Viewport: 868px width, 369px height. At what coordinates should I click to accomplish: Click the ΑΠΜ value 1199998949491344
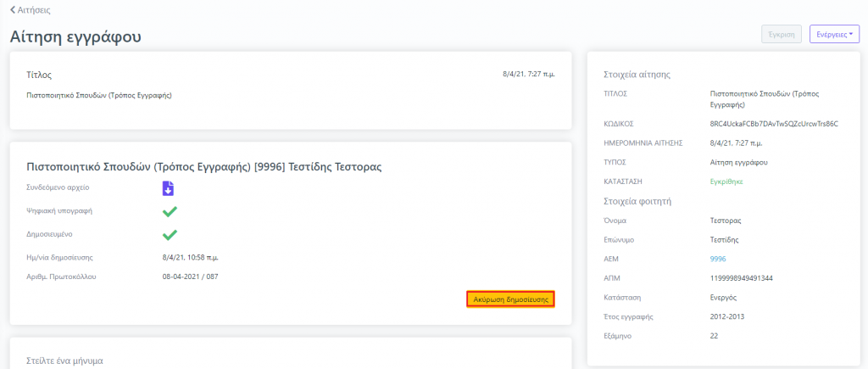741,278
